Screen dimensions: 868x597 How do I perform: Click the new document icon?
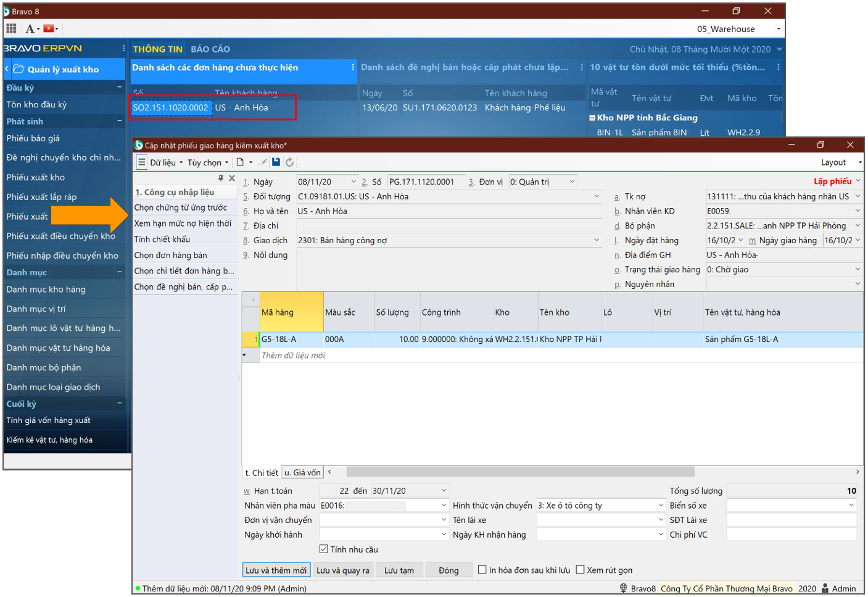(x=241, y=162)
